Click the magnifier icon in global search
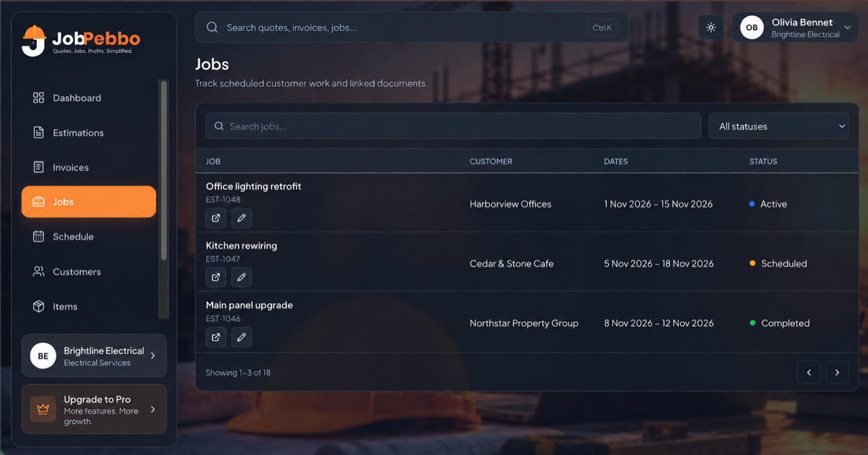Viewport: 868px width, 455px height. click(x=212, y=27)
